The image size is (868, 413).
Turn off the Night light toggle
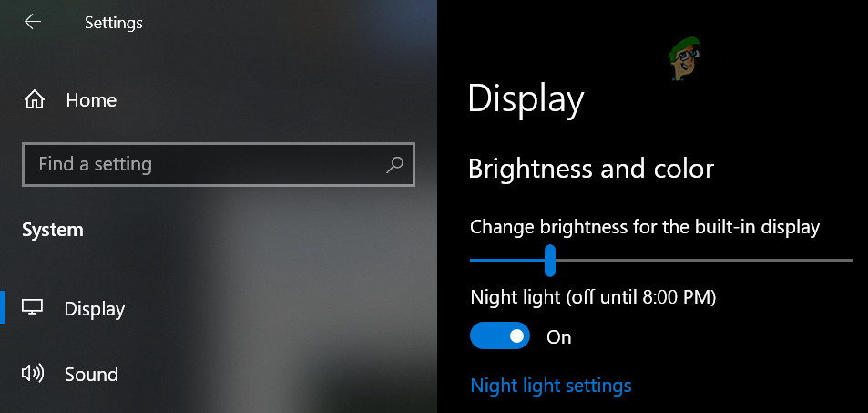499,336
